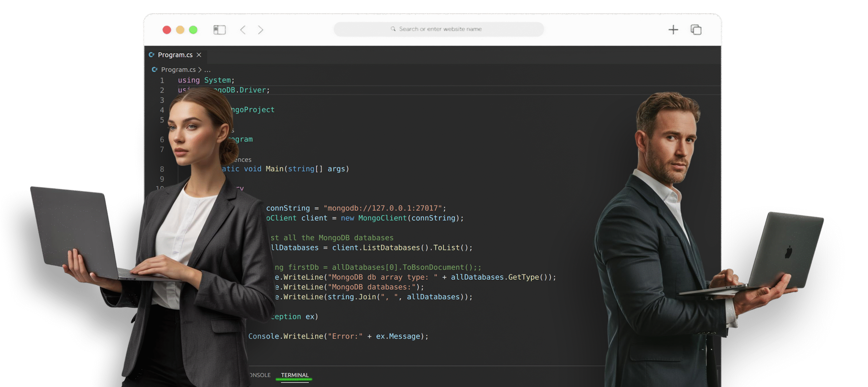Click the C# icon on Program.cs tab
The width and height of the screenshot is (868, 387).
(x=152, y=55)
